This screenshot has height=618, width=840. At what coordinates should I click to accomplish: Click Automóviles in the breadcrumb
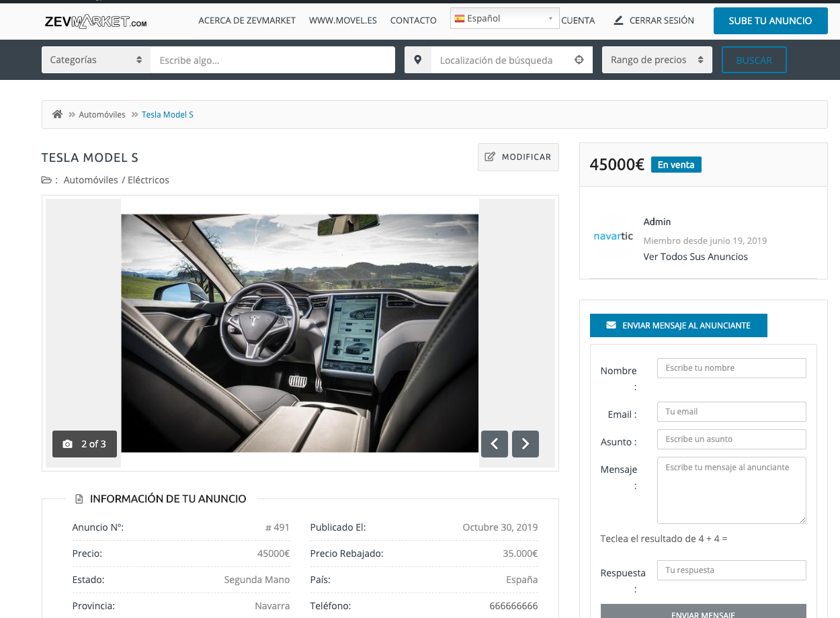[102, 114]
